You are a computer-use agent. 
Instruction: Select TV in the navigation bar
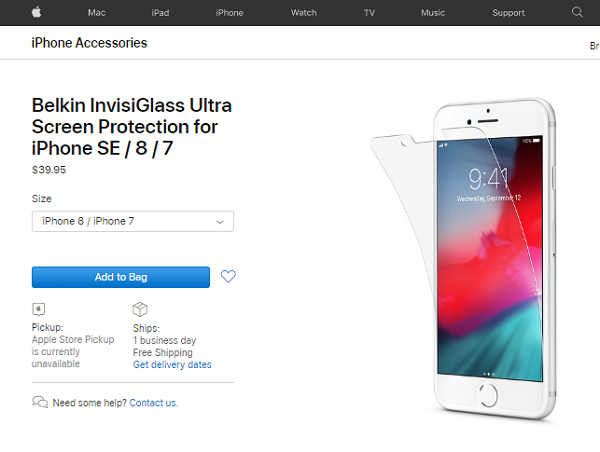coord(369,13)
